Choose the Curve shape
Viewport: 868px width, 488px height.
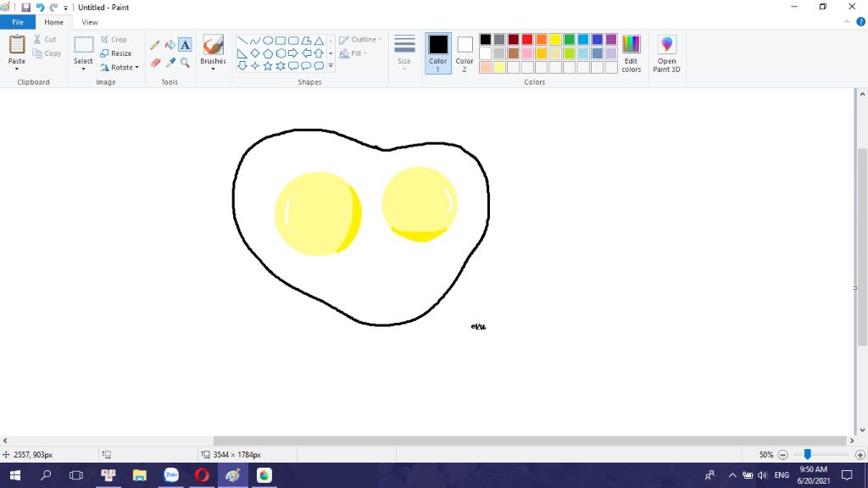[254, 41]
